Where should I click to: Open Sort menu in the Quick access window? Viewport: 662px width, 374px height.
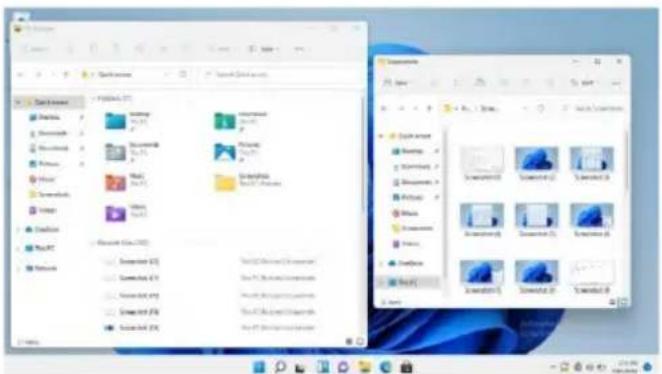pyautogui.click(x=220, y=49)
